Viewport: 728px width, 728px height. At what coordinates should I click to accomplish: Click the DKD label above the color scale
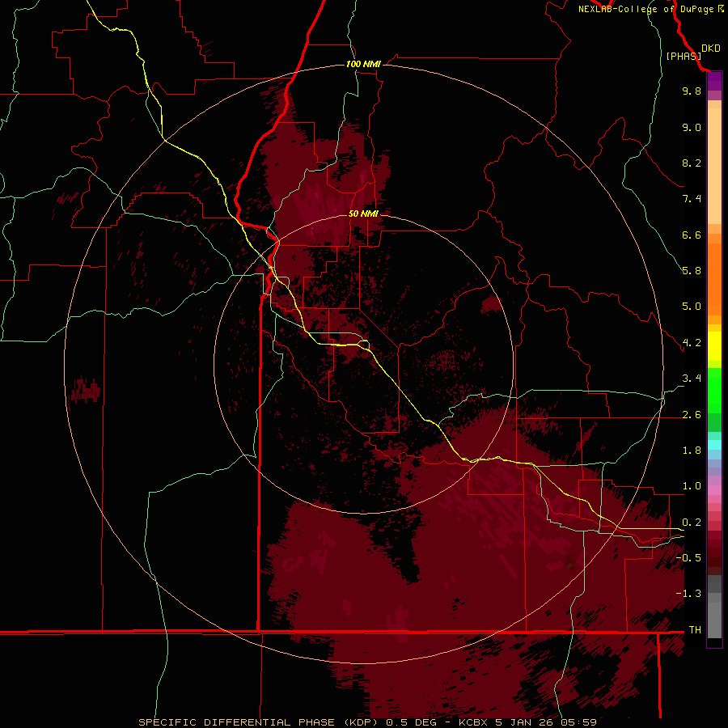click(711, 49)
